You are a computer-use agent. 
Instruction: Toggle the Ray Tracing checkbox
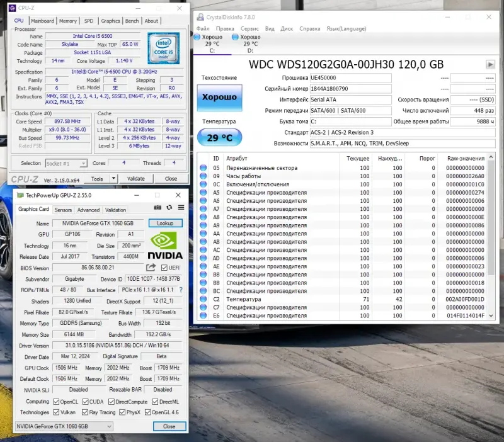click(x=85, y=412)
